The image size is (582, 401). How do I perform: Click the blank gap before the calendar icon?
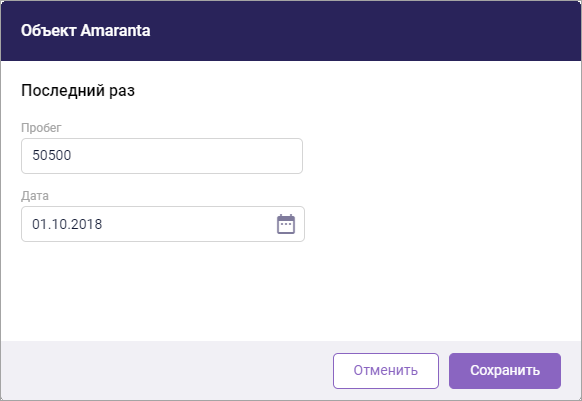tap(189, 224)
